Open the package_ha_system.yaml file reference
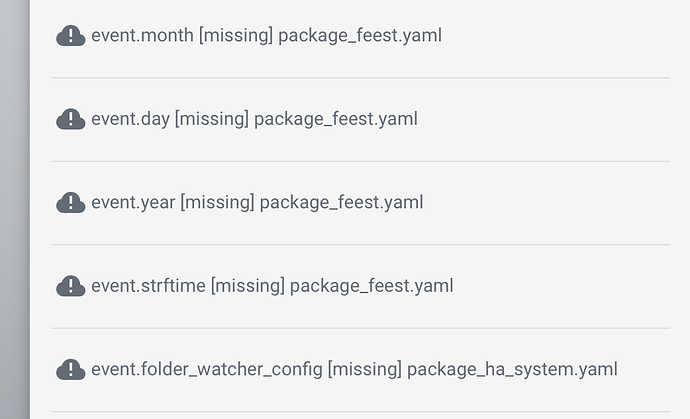 pos(512,369)
